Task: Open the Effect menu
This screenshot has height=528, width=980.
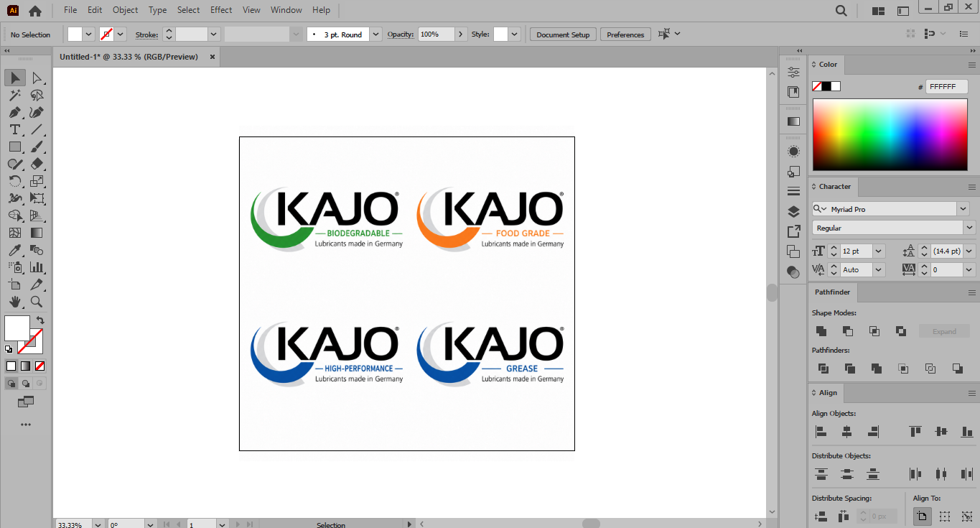Action: click(221, 10)
